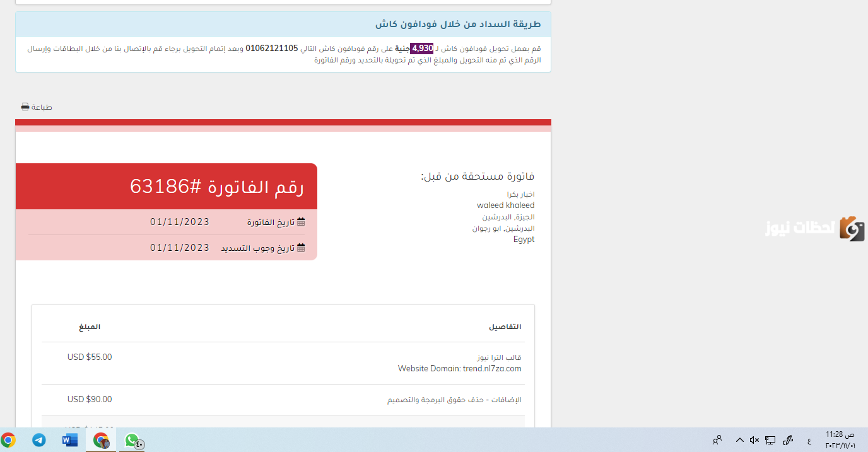The width and height of the screenshot is (868, 452).
Task: Click Website Domain: trend.nl7za.com text
Action: 460,369
